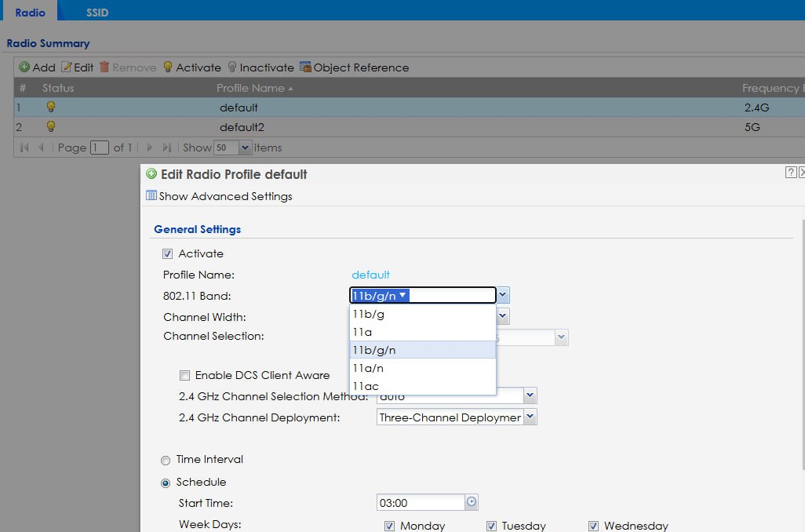
Task: Open Object Reference from toolbar
Action: 354,67
